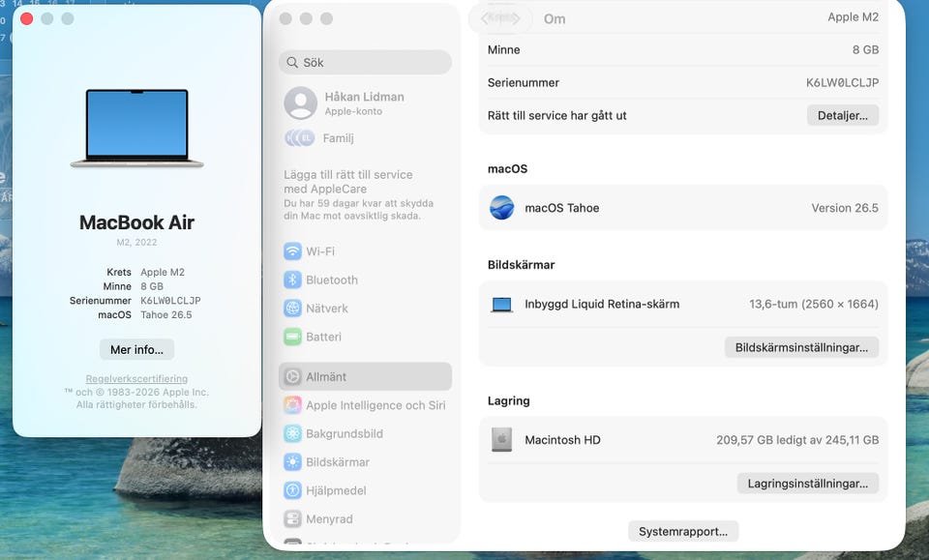Select the Batteri sidebar label

tap(323, 337)
